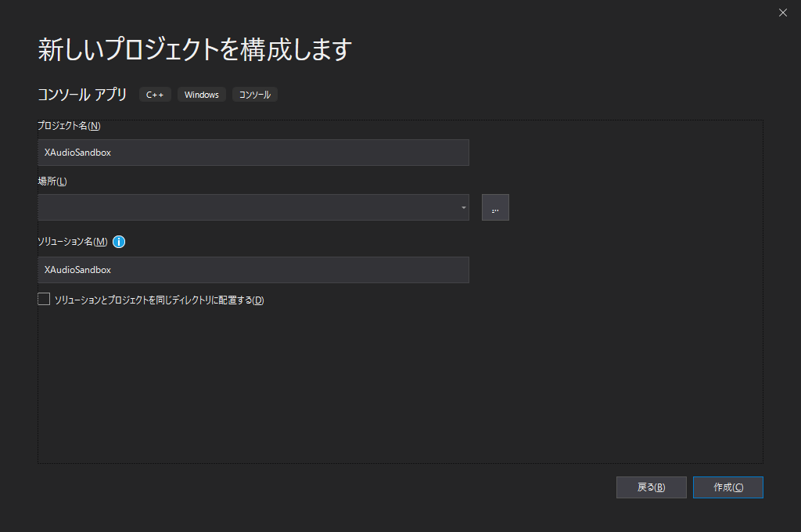801x532 pixels.
Task: Focus the solution name input field
Action: pos(253,270)
